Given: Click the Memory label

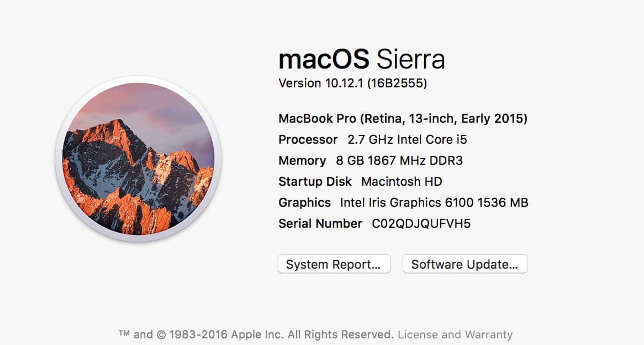Looking at the screenshot, I should (302, 161).
